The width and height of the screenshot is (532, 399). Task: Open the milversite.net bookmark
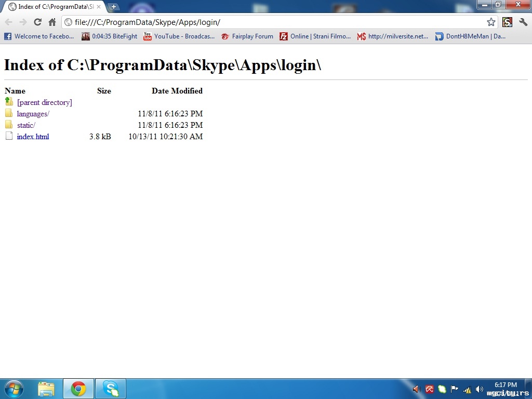tap(393, 36)
